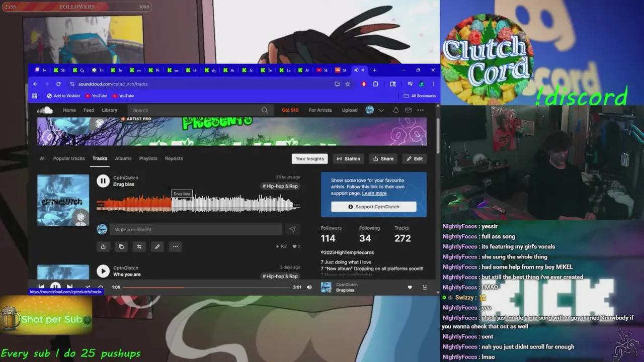Viewport: 644px width, 362px height.
Task: Click Support CptnClutch button
Action: pos(374,207)
